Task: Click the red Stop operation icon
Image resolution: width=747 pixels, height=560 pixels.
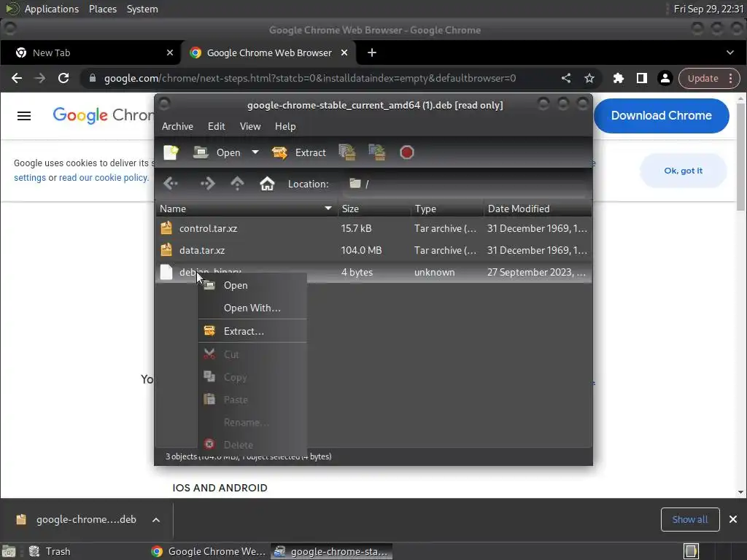Action: coord(407,152)
